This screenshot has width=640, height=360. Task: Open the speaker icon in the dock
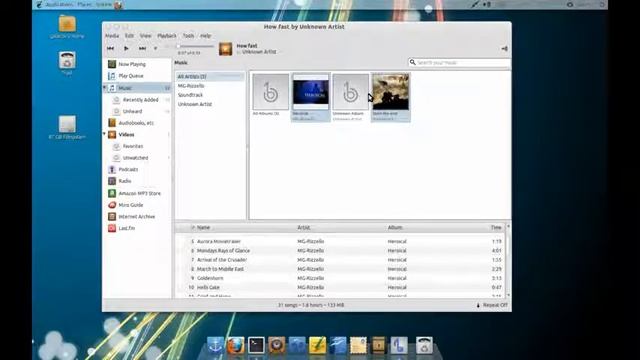(x=276, y=345)
